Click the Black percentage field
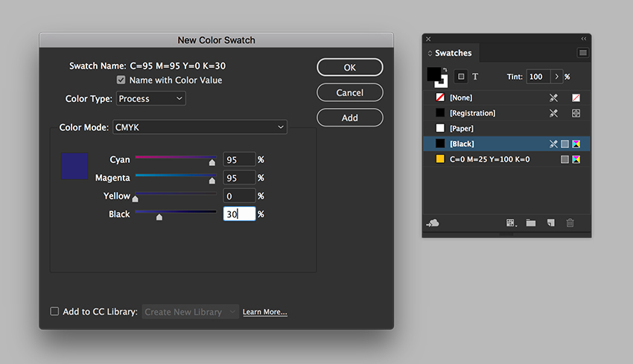The height and width of the screenshot is (364, 633). (239, 214)
